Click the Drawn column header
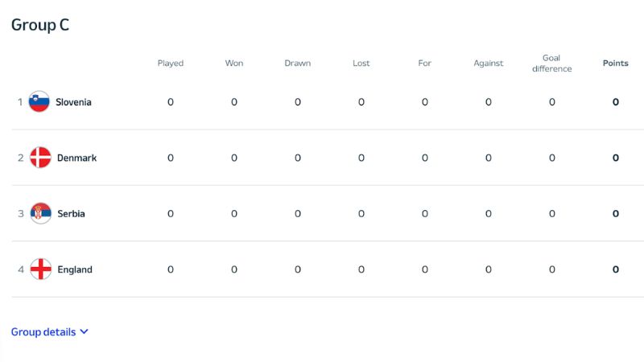644x362 pixels. coord(298,64)
